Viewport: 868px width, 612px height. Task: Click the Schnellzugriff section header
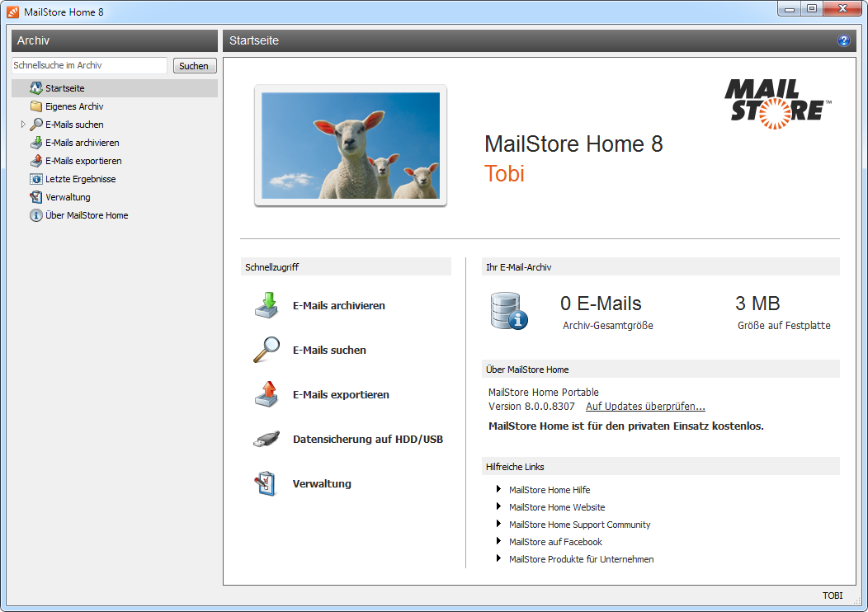(x=346, y=266)
